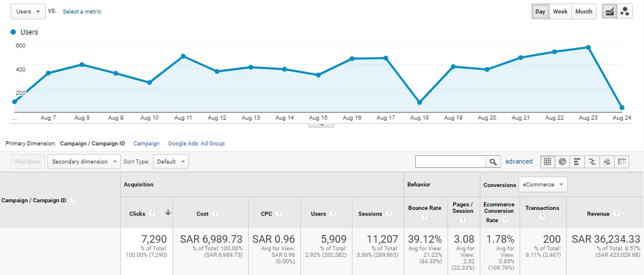Click the SAR 6,989.73 cost value
The height and width of the screenshot is (275, 644).
[x=211, y=239]
